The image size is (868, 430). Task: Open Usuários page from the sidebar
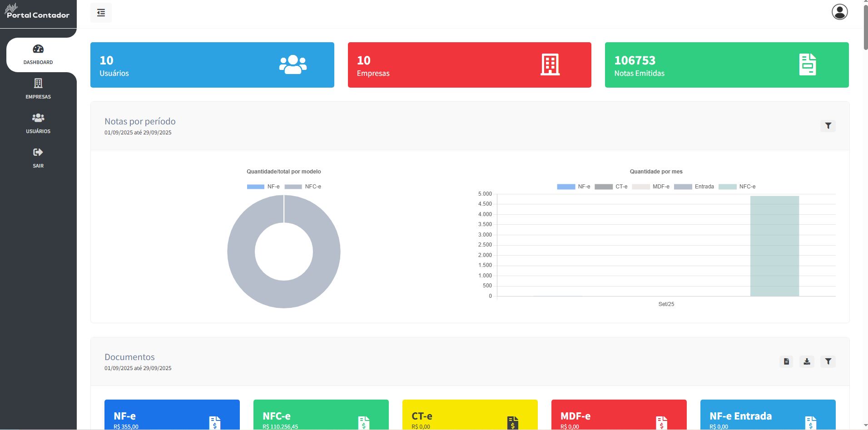click(38, 123)
